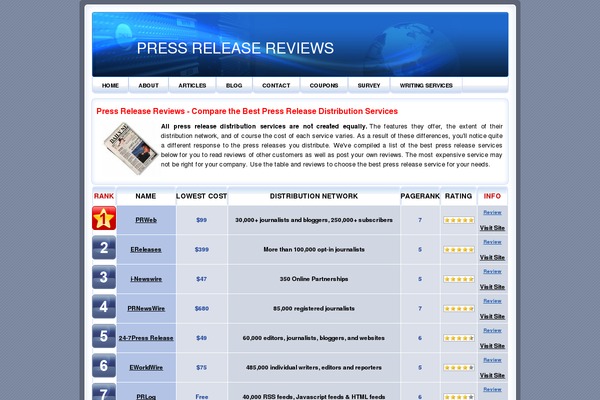This screenshot has width=600, height=400.
Task: Click the rank 4 number badge
Action: point(104,307)
